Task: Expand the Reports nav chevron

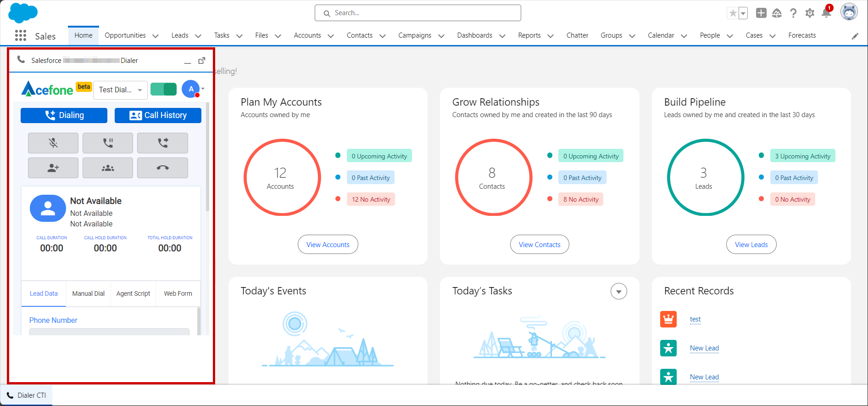Action: point(551,36)
